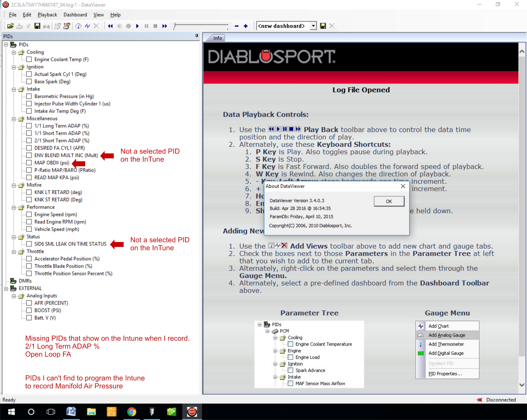Collapse the Ignition folder
This screenshot has width=527, height=420.
pyautogui.click(x=14, y=67)
